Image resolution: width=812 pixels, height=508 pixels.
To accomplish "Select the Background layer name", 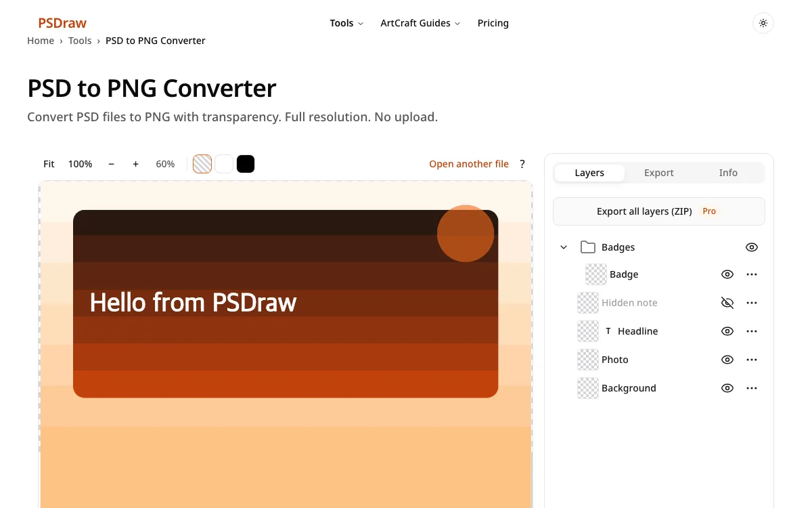I will (629, 388).
